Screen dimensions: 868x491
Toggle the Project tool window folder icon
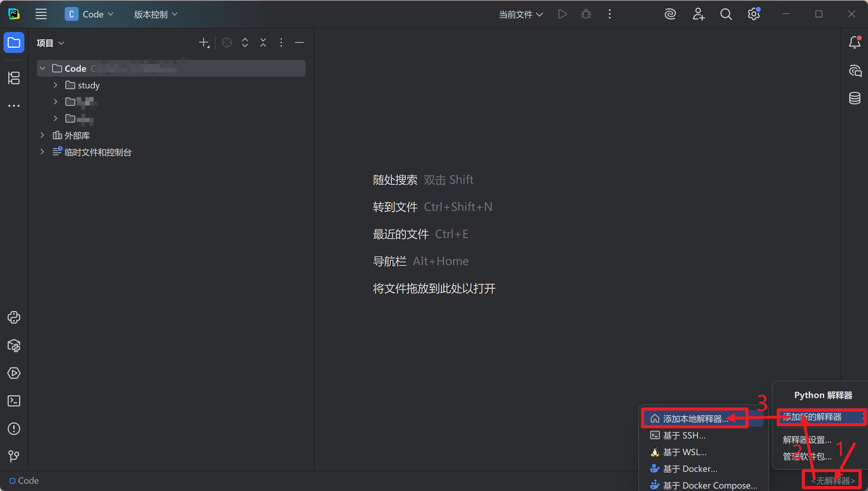[x=14, y=43]
